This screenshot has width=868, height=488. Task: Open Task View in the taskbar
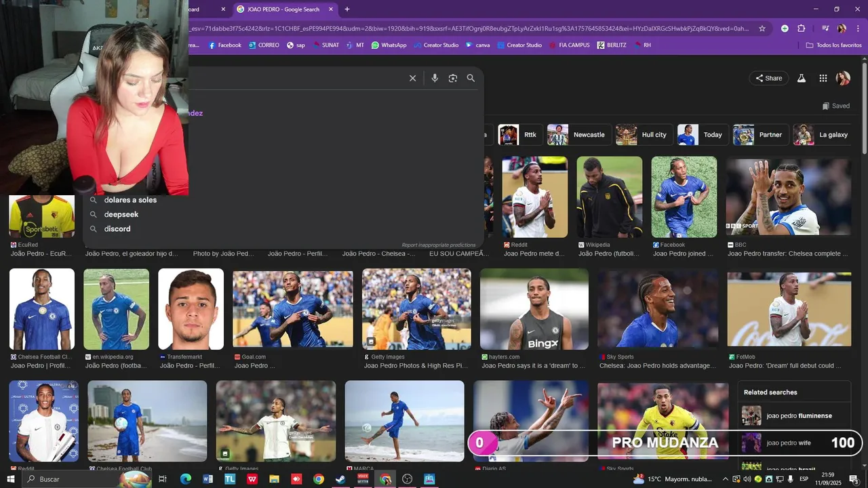click(163, 479)
